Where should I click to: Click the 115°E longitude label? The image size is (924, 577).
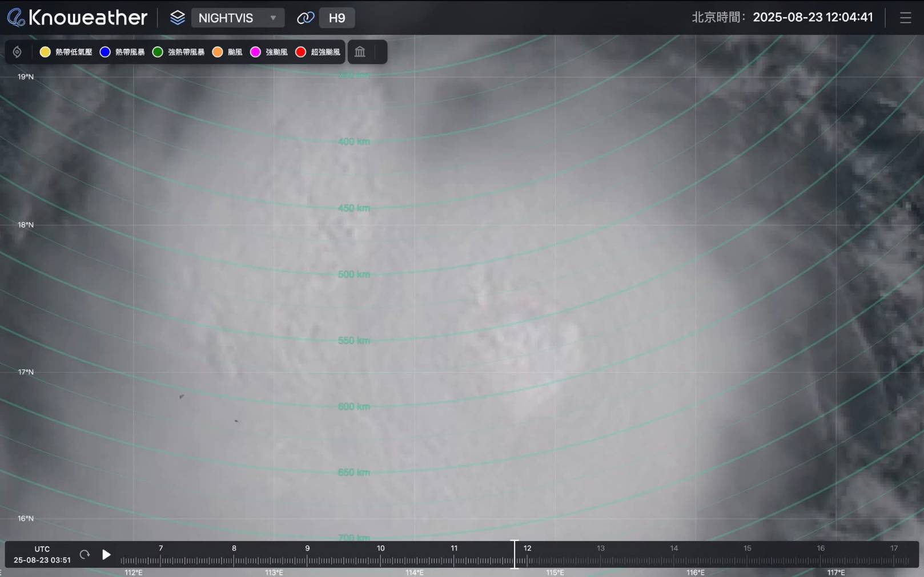click(x=555, y=572)
